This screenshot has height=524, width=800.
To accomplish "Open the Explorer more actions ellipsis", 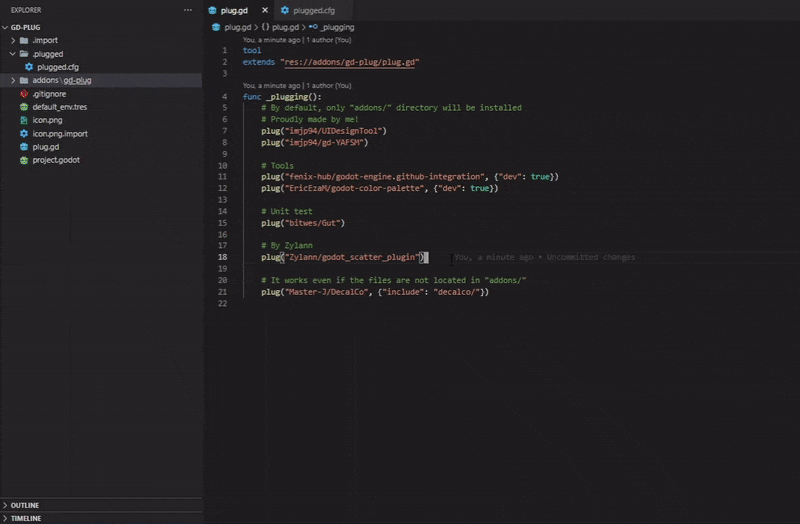I will [x=188, y=10].
